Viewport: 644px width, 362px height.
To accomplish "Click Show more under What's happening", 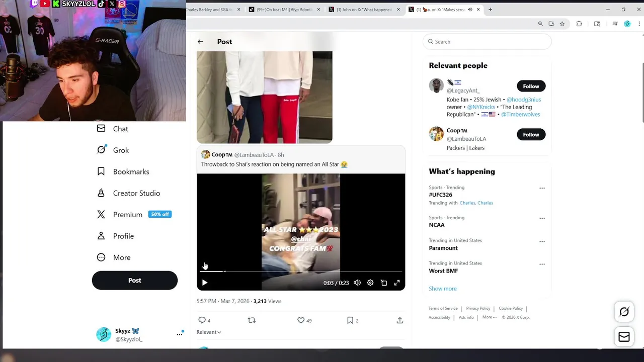I will pos(443,289).
